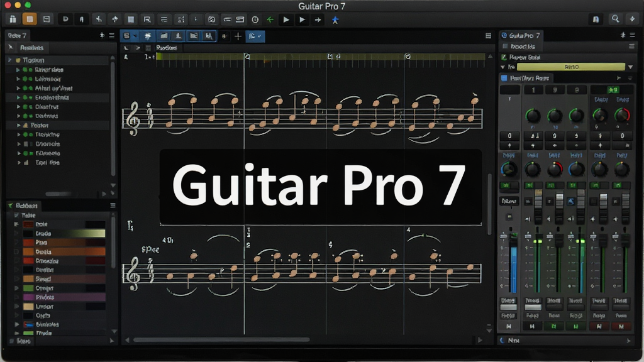Open the hamburger menu of top-left panel header

[112, 35]
